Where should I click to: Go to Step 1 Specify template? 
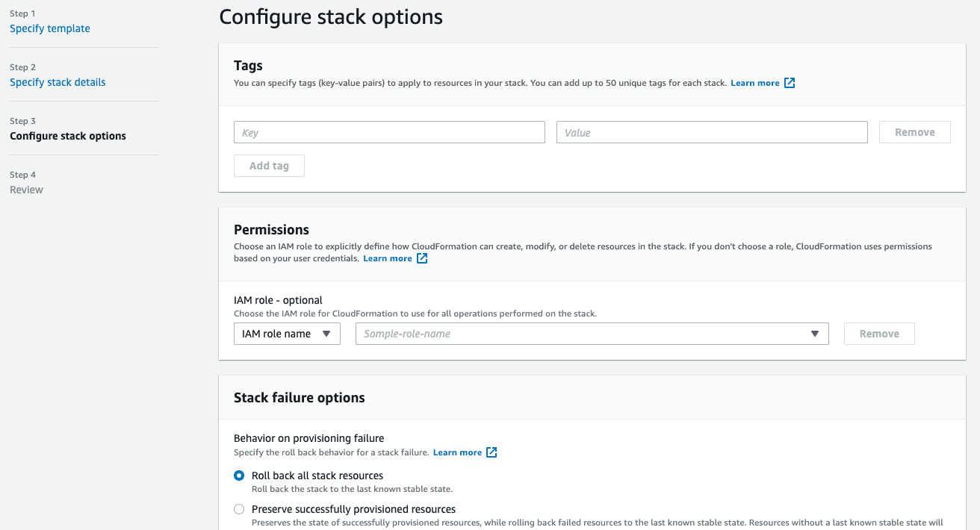(x=50, y=28)
